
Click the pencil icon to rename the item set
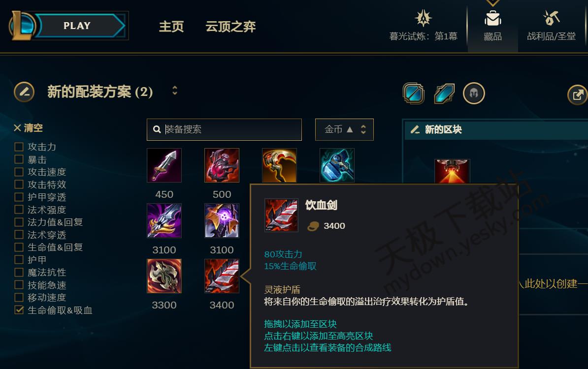[24, 92]
